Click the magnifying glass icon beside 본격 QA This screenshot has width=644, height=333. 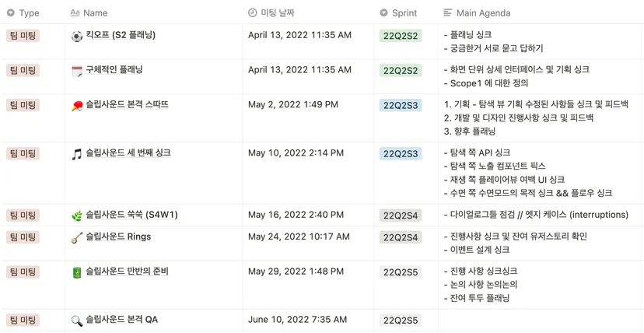point(77,321)
